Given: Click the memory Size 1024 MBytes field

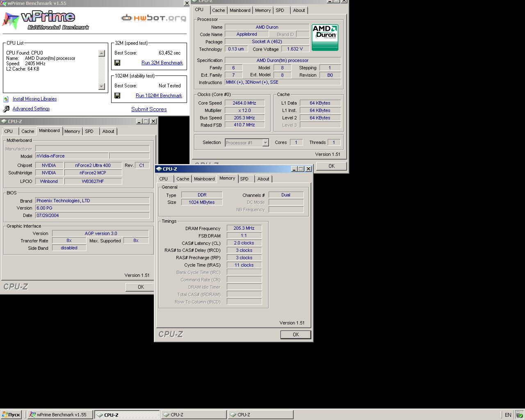Looking at the screenshot, I should (x=201, y=203).
